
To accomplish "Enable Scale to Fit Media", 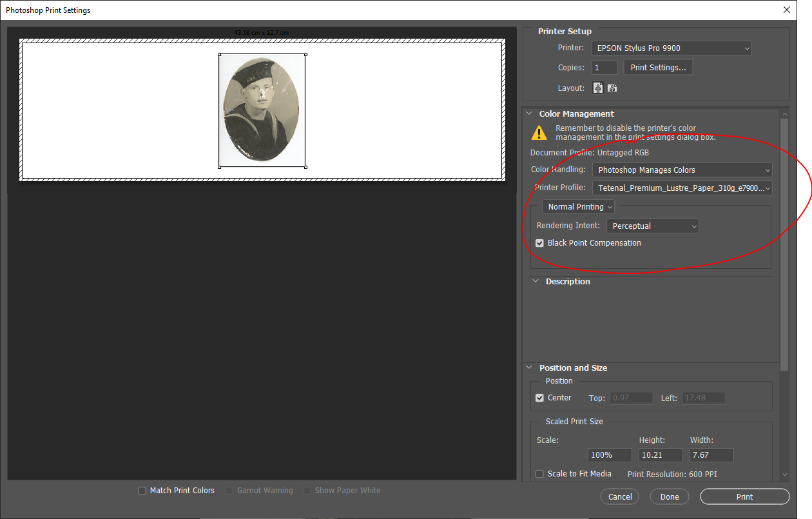I will point(540,474).
